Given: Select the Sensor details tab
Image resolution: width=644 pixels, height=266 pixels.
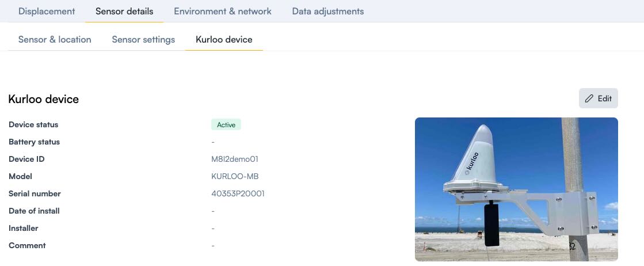Looking at the screenshot, I should 124,11.
